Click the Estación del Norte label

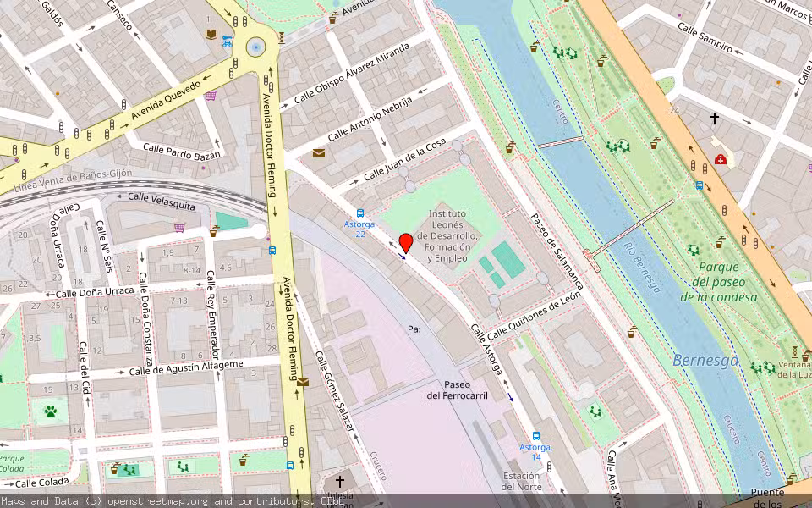tap(520, 481)
